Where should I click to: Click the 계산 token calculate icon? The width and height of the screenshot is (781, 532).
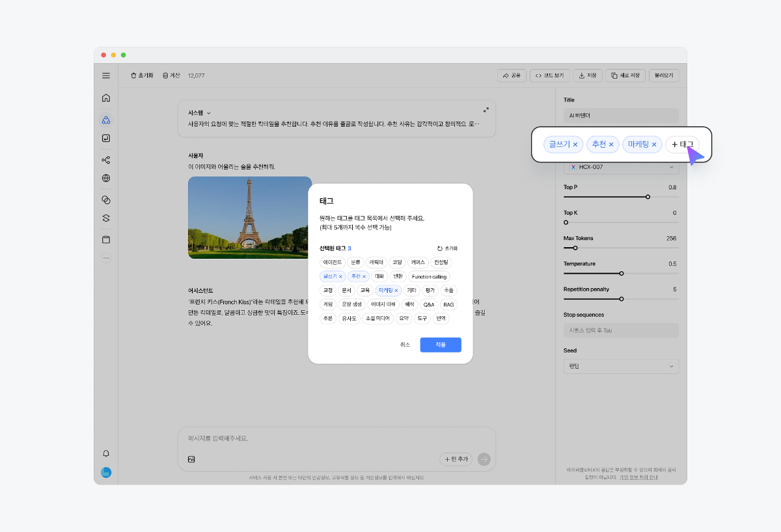tap(171, 75)
